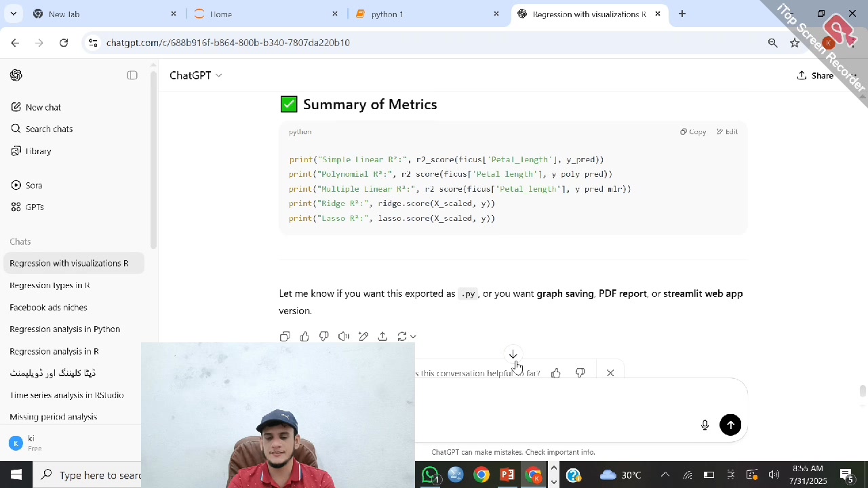
Task: Open the 'Regression analysis in R' chat
Action: 74,351
